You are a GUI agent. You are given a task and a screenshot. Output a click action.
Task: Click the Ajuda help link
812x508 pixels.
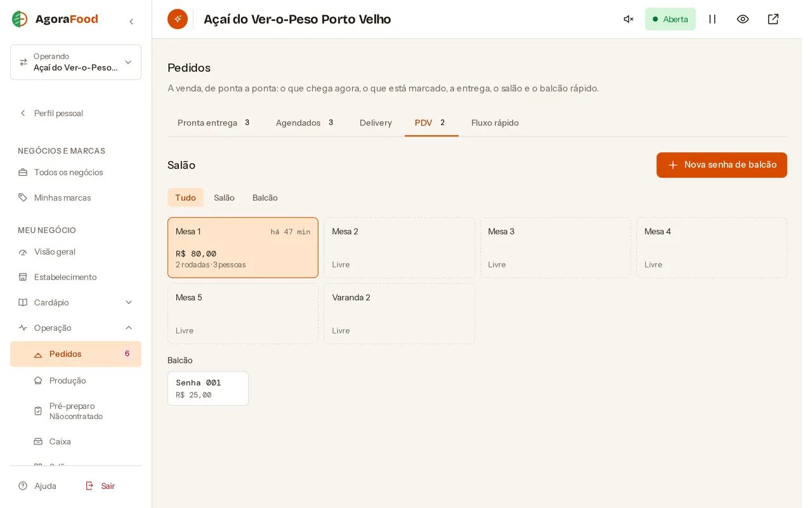(37, 486)
